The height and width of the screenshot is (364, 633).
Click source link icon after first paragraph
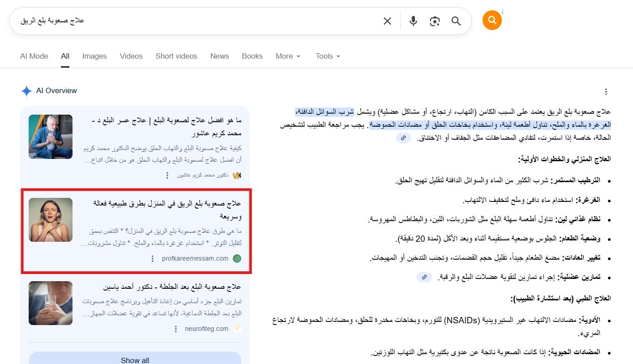403,138
